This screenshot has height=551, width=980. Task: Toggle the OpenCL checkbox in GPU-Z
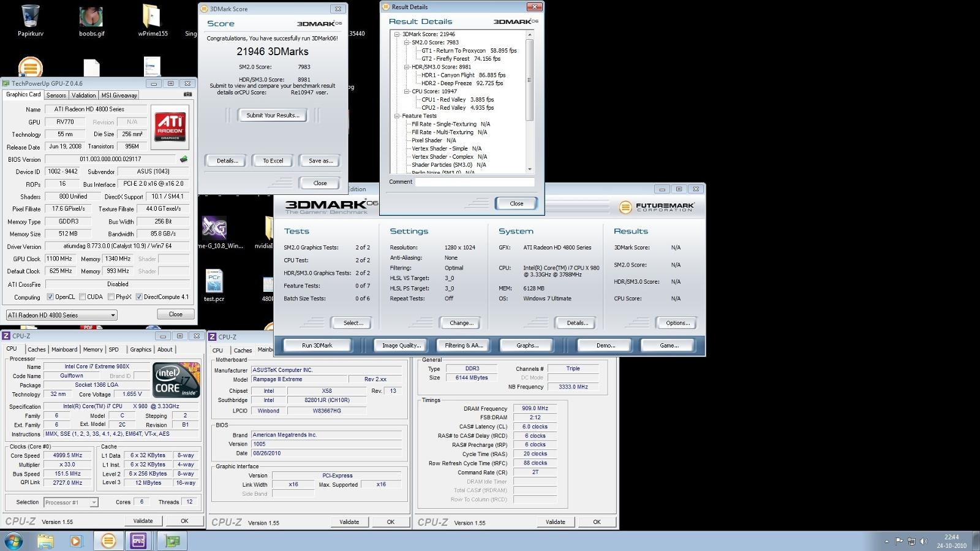click(x=50, y=297)
